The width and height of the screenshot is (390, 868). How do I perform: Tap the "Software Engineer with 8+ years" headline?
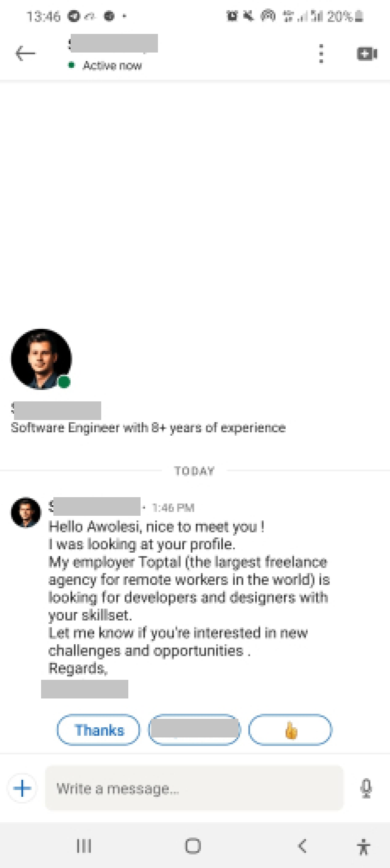pos(148,428)
